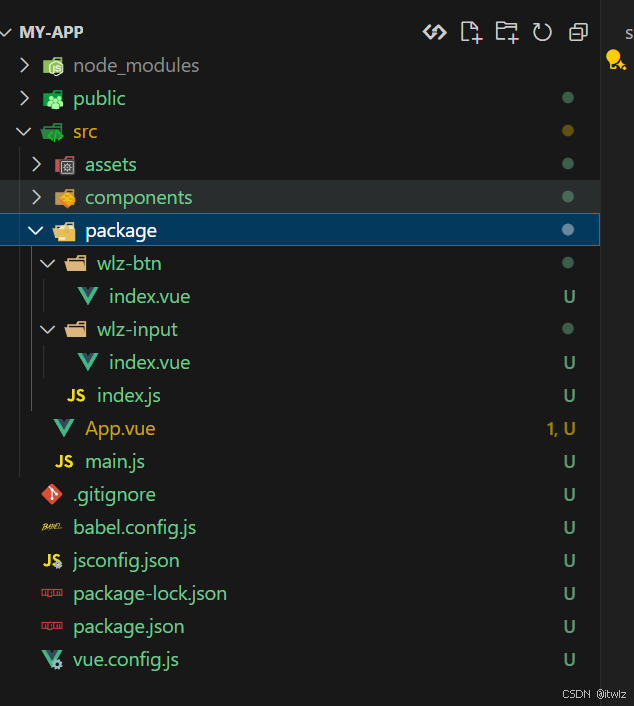This screenshot has height=706, width=634.
Task: Click the git icon beside .gitignore
Action: pyautogui.click(x=52, y=494)
